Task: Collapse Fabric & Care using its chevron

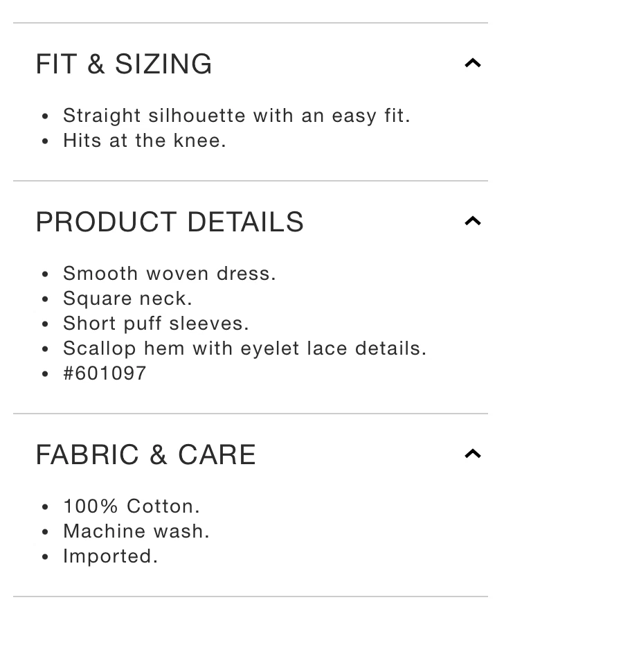Action: coord(473,454)
